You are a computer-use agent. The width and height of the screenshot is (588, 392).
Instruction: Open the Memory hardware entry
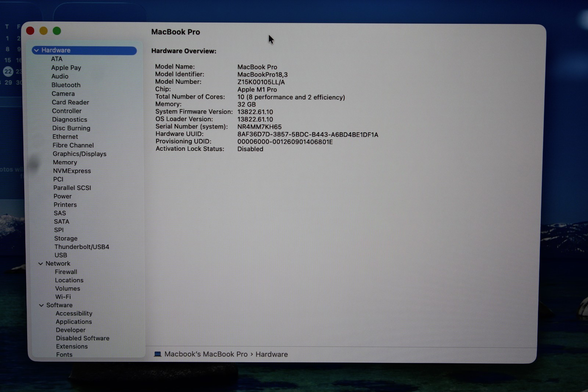point(65,162)
